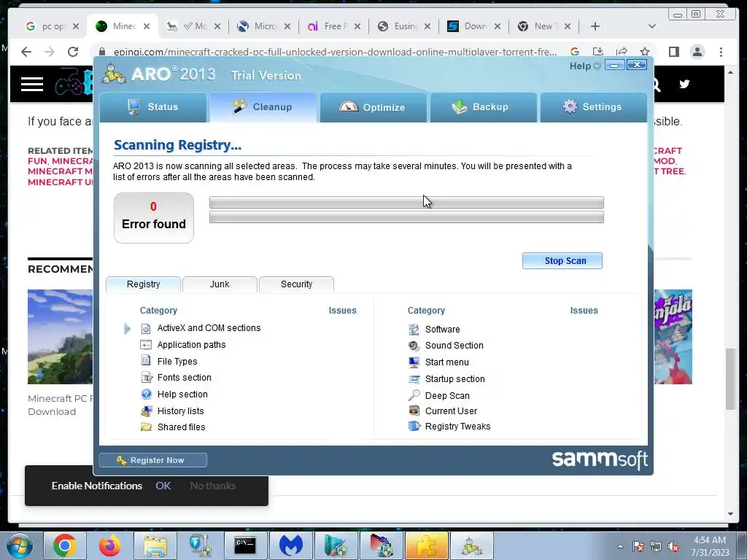This screenshot has height=560, width=747.
Task: Click OK on Enable Notifications prompt
Action: (163, 486)
